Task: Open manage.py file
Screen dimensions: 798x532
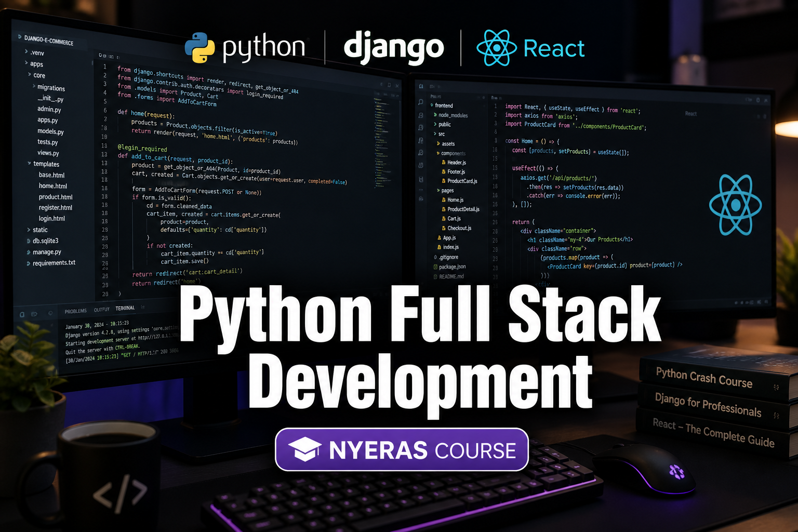Action: tap(47, 252)
